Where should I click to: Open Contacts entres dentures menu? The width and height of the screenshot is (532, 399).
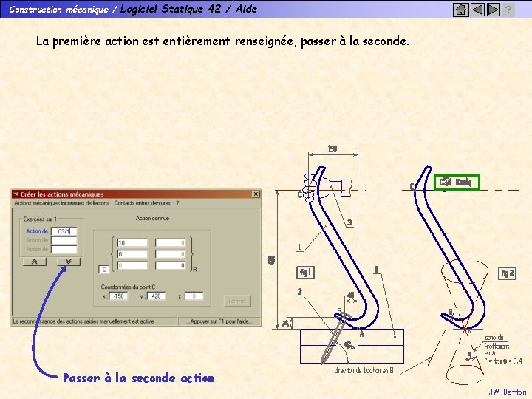pos(142,203)
